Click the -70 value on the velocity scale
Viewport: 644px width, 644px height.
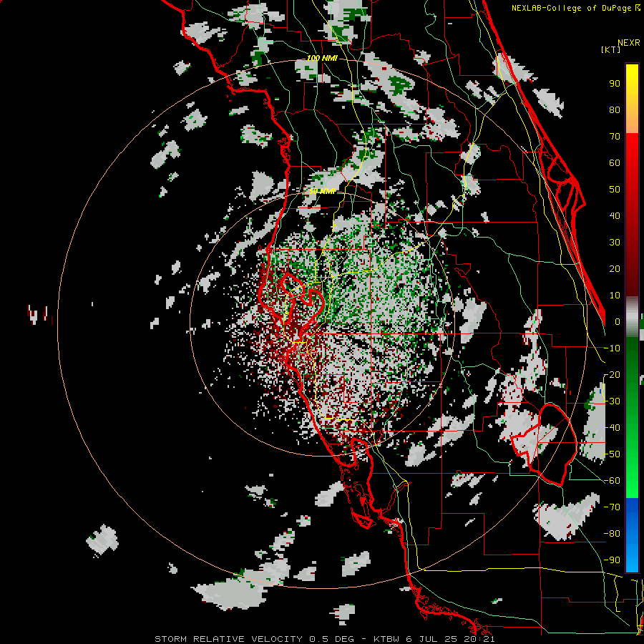click(612, 507)
